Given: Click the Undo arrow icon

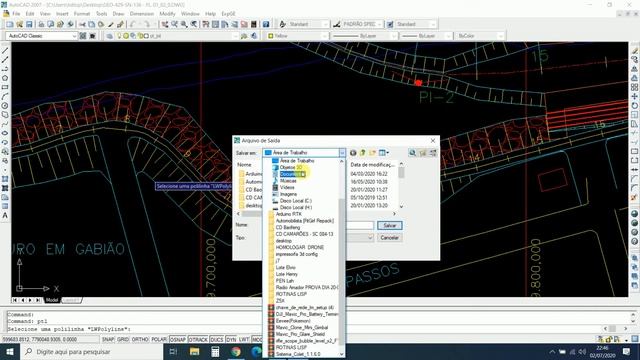Looking at the screenshot, I should (133, 24).
